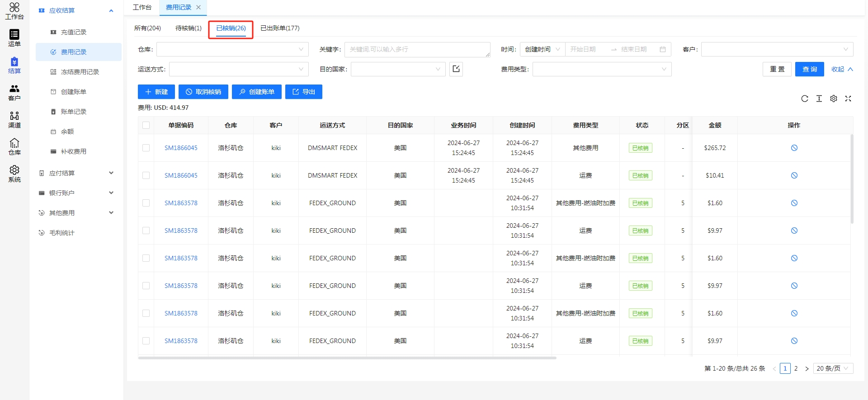This screenshot has width=868, height=400.
Task: Click the 金额 column header
Action: (x=715, y=125)
